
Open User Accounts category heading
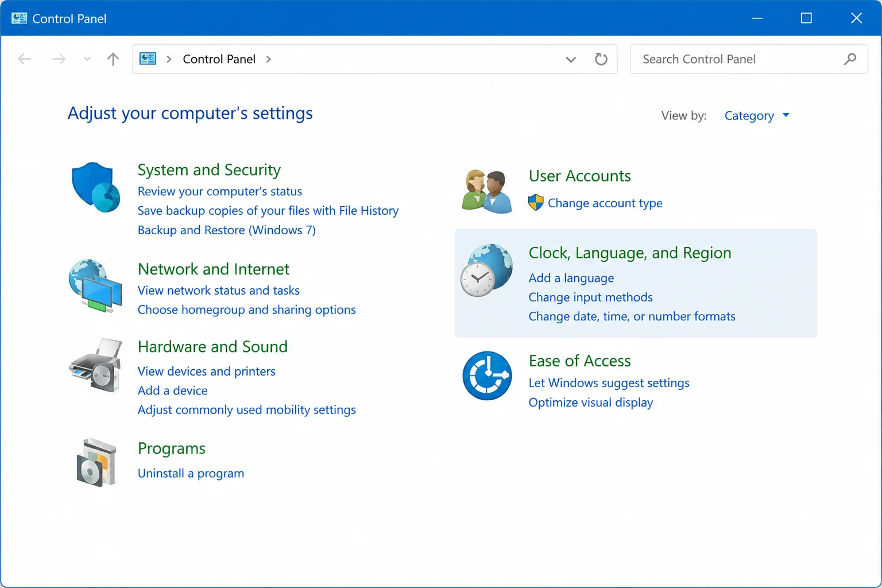pyautogui.click(x=580, y=176)
